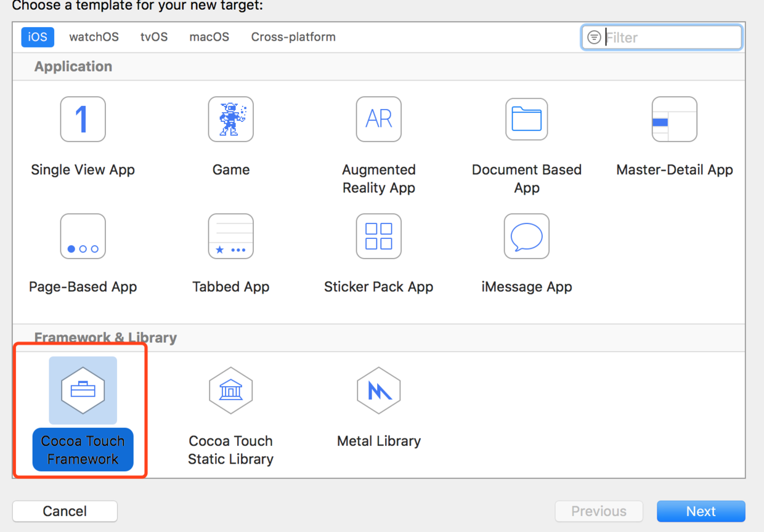Choose the Game template icon

(x=231, y=119)
